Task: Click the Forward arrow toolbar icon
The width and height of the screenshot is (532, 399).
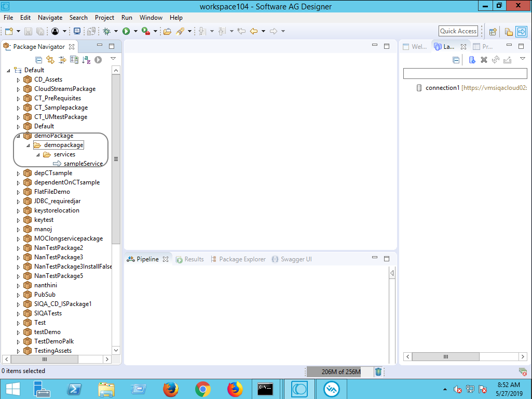Action: tap(273, 31)
